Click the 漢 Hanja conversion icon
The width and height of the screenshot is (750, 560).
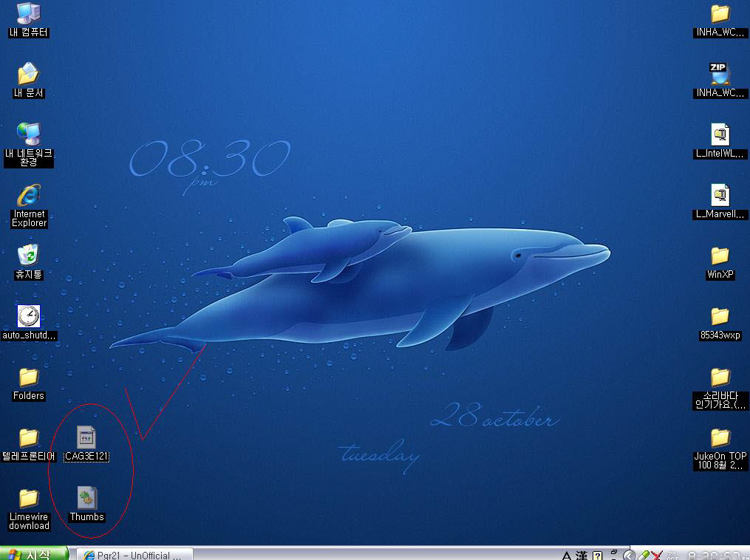[x=582, y=556]
